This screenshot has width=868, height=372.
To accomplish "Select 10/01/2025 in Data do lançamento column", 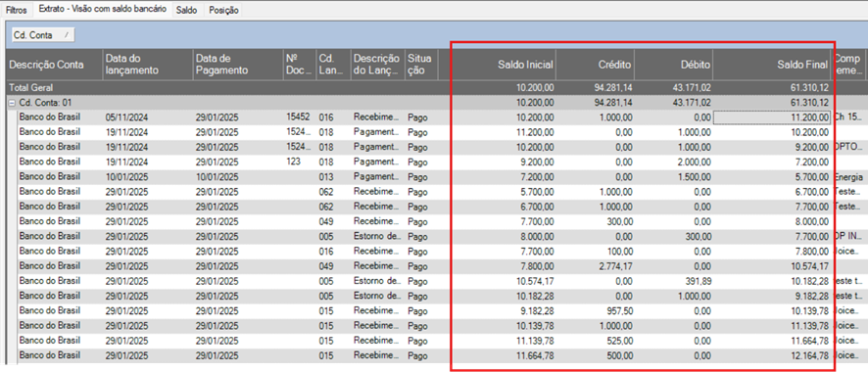I will [x=126, y=177].
